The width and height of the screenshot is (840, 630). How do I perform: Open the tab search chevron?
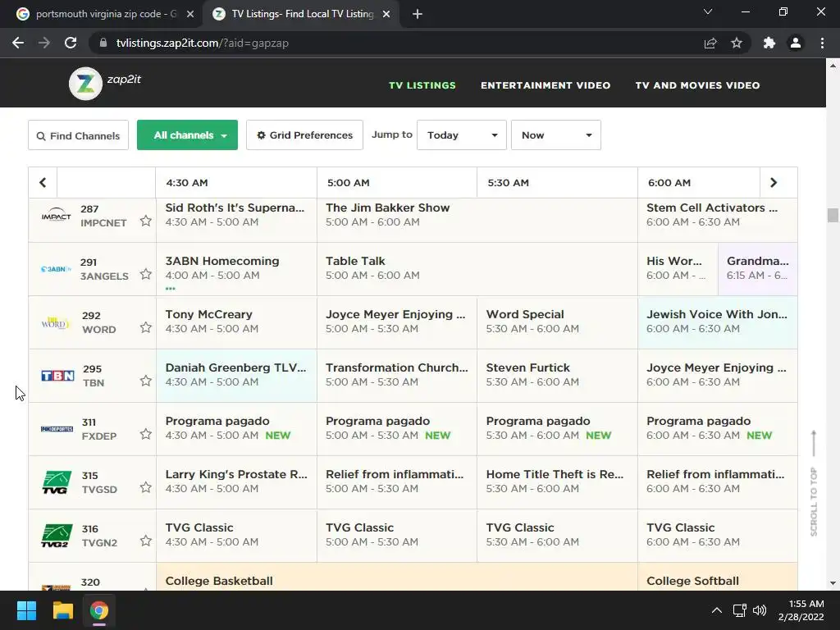click(x=708, y=11)
